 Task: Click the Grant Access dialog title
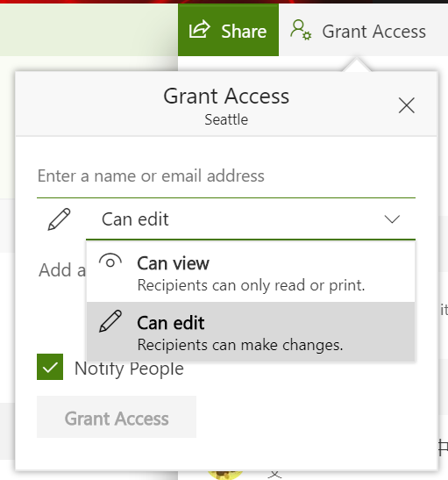point(226,96)
